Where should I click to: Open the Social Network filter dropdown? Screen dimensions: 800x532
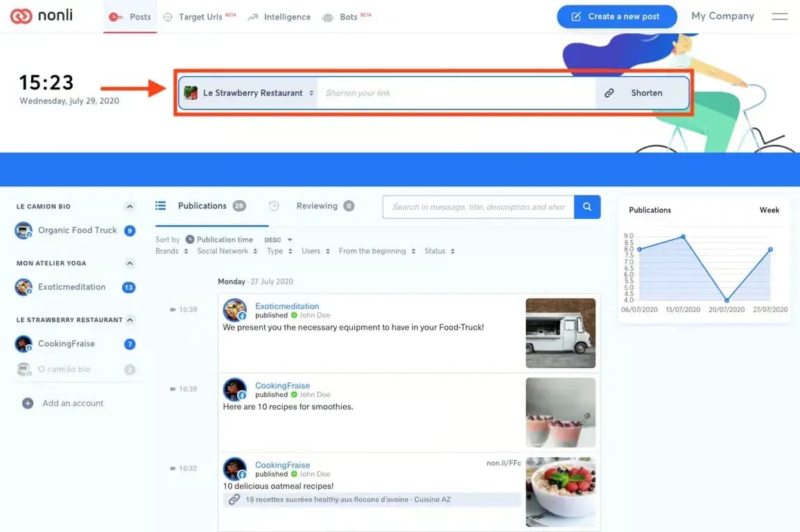(x=227, y=251)
